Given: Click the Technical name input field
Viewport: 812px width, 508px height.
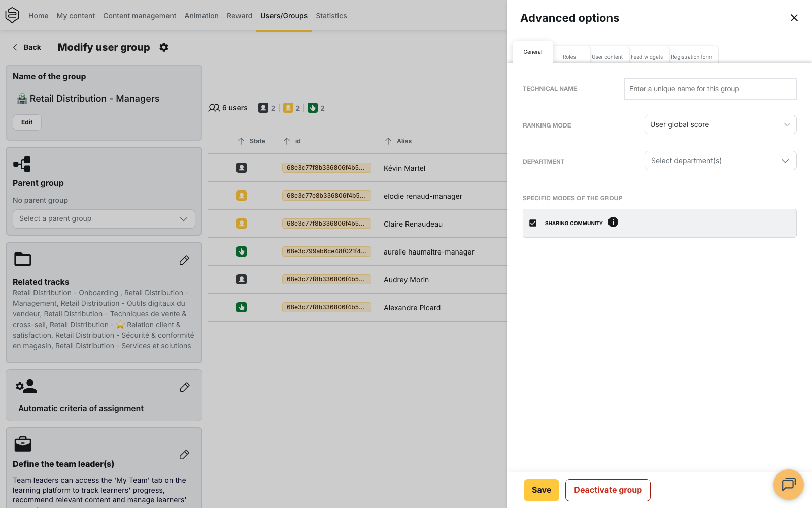Looking at the screenshot, I should pyautogui.click(x=710, y=89).
